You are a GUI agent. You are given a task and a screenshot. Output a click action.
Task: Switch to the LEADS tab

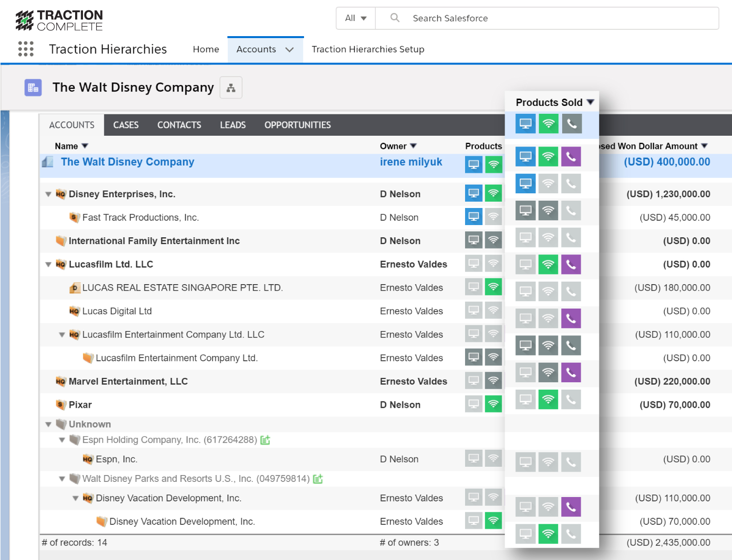click(233, 125)
